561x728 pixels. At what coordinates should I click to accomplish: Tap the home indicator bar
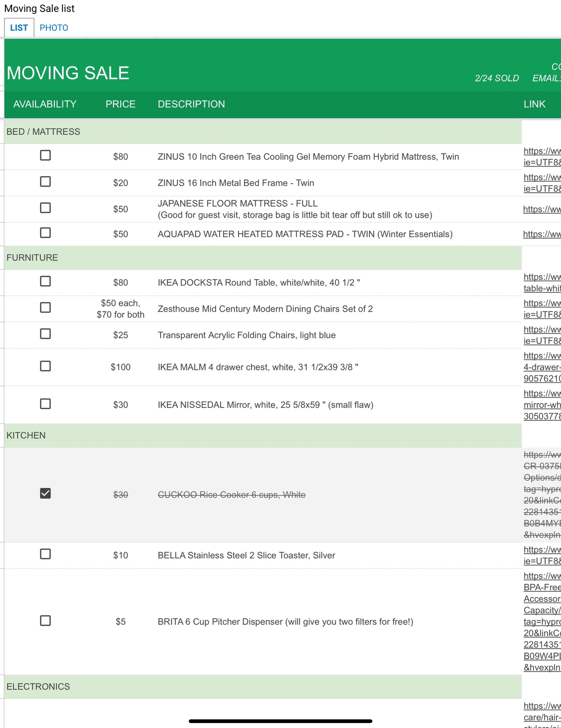pos(280,721)
